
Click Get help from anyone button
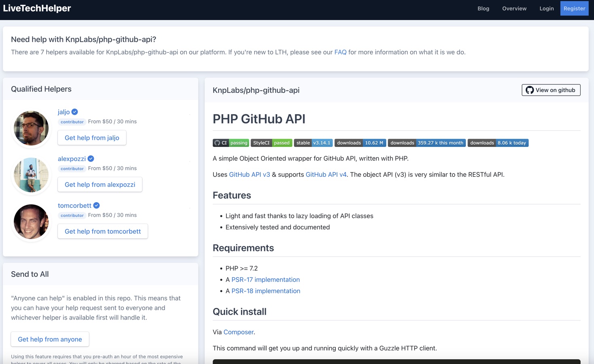pos(50,339)
